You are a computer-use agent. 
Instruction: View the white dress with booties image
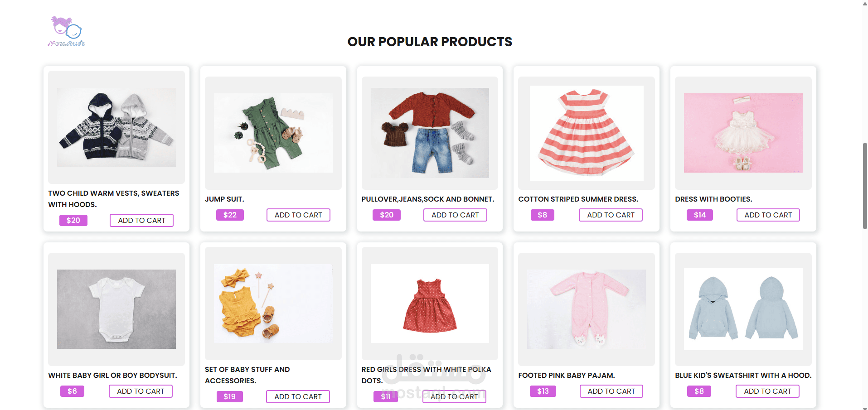[743, 133]
